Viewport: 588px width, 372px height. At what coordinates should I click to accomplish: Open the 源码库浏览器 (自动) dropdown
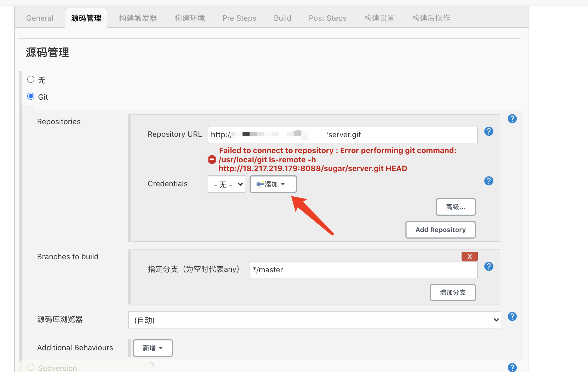(314, 320)
